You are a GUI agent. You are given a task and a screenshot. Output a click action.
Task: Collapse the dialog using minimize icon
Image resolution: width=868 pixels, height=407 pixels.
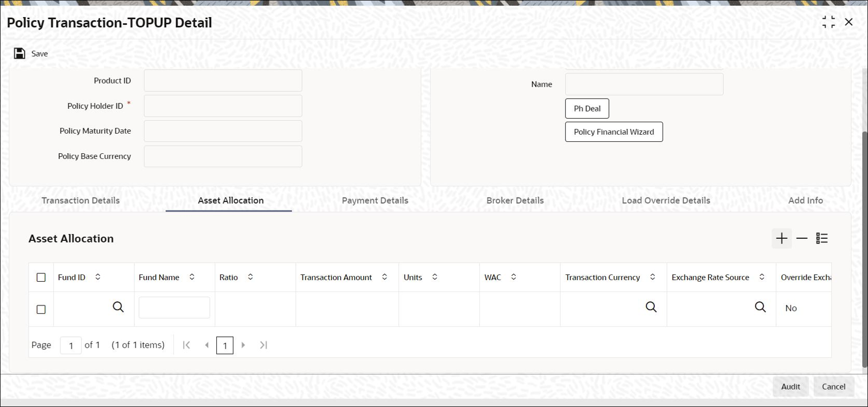(x=828, y=22)
